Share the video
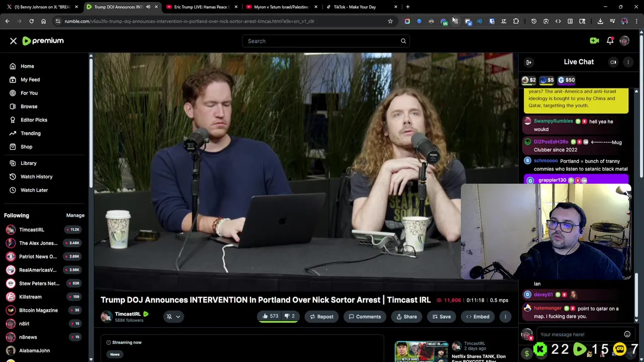This screenshot has width=644, height=362. [407, 317]
